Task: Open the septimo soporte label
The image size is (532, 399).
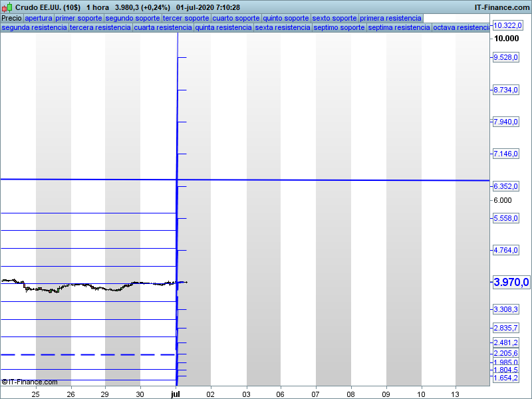Action: [339, 28]
